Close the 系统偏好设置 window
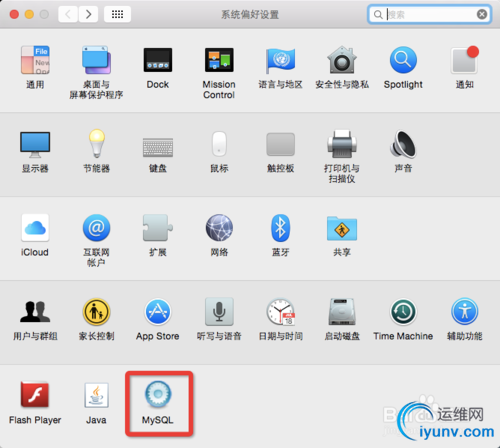The image size is (500, 448). (x=14, y=14)
